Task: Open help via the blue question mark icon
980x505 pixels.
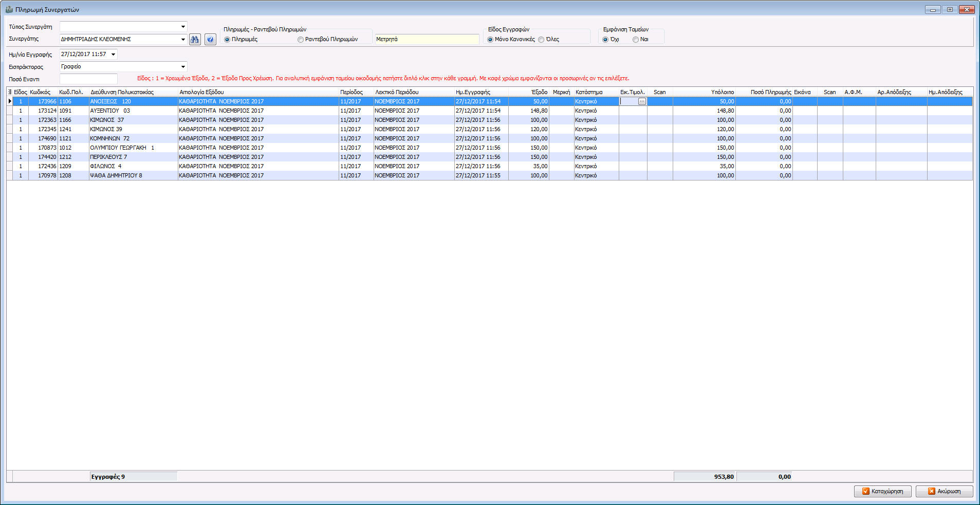Action: (x=210, y=40)
